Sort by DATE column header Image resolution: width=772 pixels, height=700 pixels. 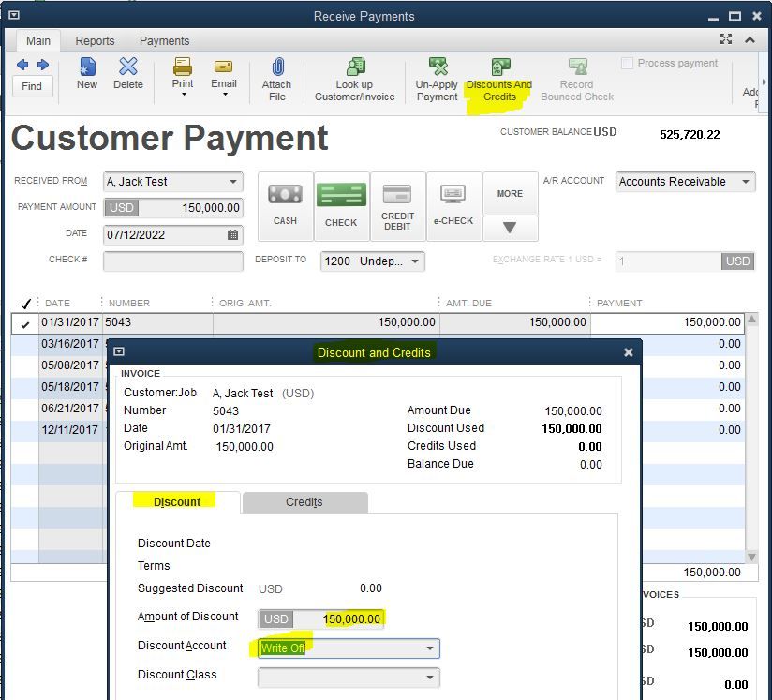[x=57, y=304]
